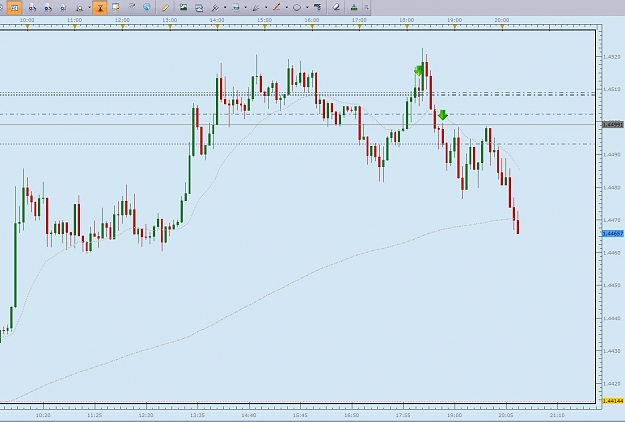Viewport: 625px width, 422px height.
Task: Click the upper green arrow trade marker
Action: [419, 71]
